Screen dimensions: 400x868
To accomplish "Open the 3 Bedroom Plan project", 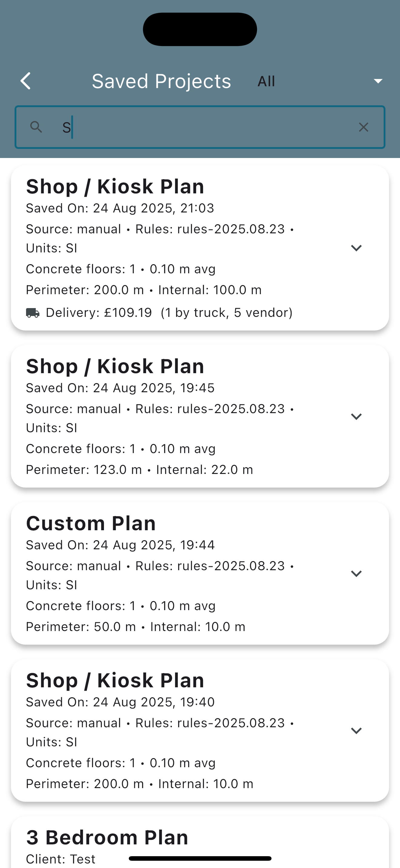I will coord(107,837).
